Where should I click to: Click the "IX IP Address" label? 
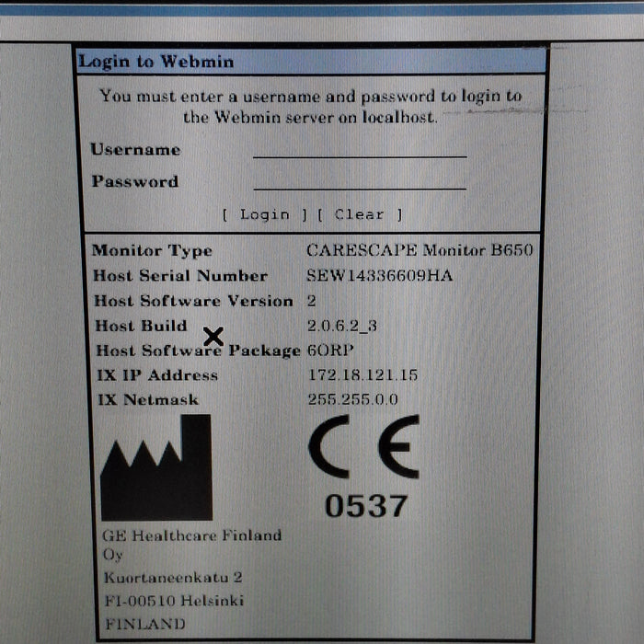pos(157,375)
